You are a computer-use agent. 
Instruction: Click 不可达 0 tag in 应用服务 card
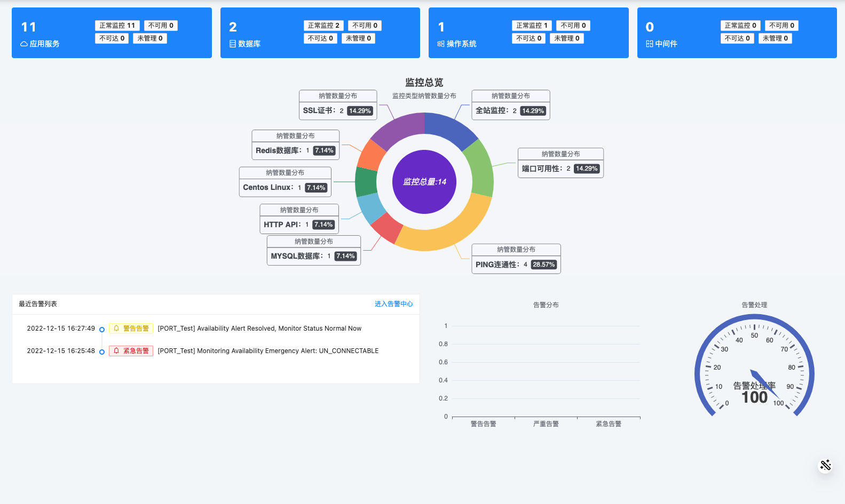112,38
